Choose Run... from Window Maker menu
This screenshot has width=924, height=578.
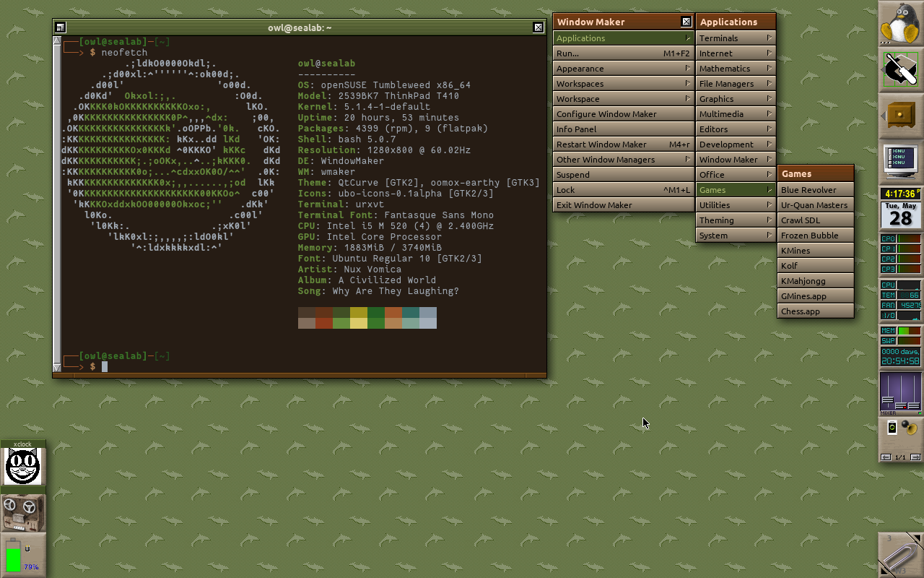coord(624,53)
